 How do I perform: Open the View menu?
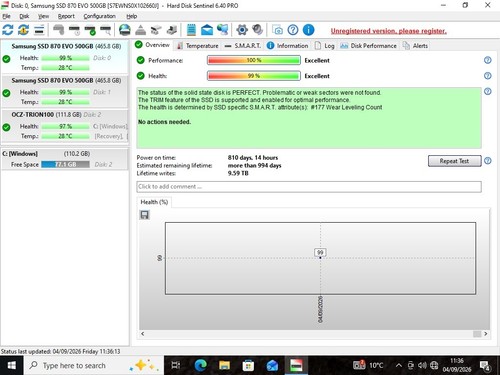[x=43, y=16]
